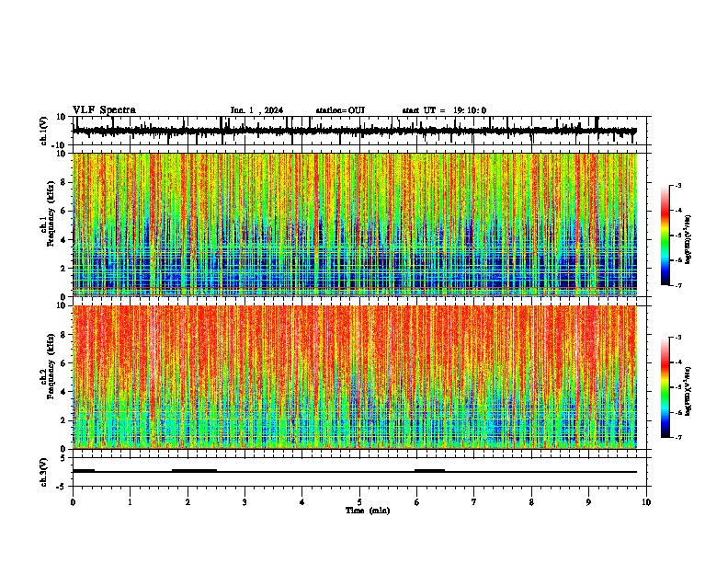Click time axis tick label '0'
This screenshot has width=728, height=563.
pos(73,502)
